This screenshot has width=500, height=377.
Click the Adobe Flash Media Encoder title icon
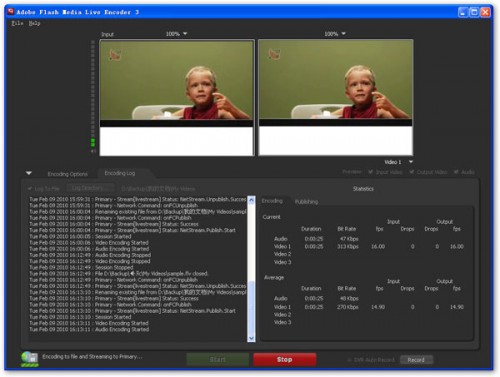point(11,12)
